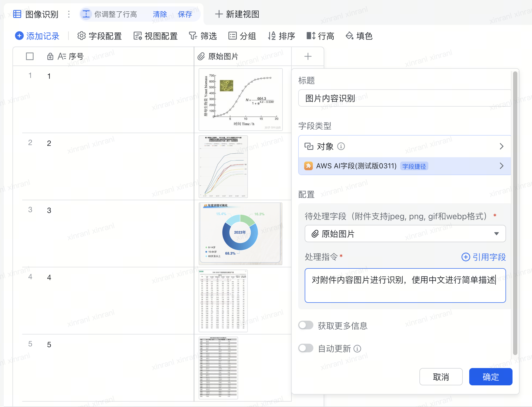Click the 排序 sort icon
The height and width of the screenshot is (407, 532).
(x=272, y=36)
